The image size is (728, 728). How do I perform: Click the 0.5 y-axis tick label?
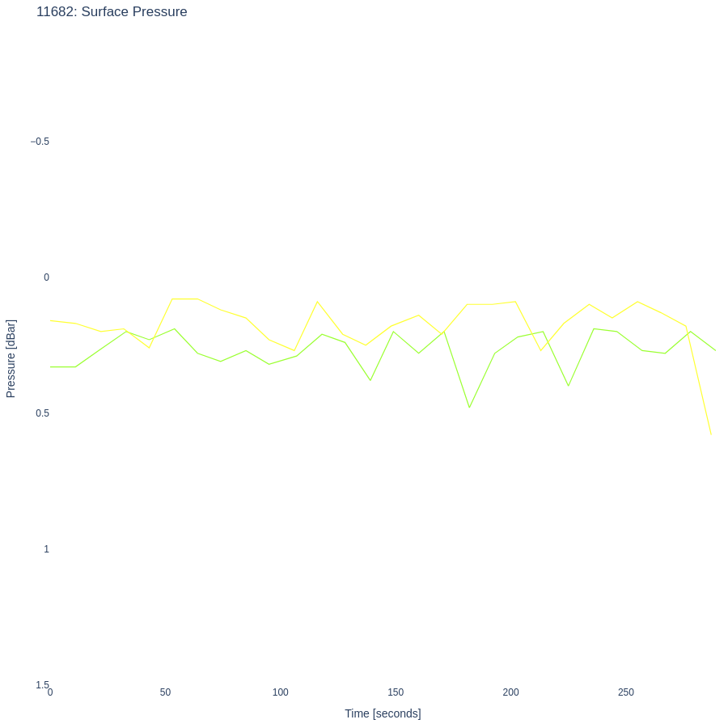[x=42, y=413]
